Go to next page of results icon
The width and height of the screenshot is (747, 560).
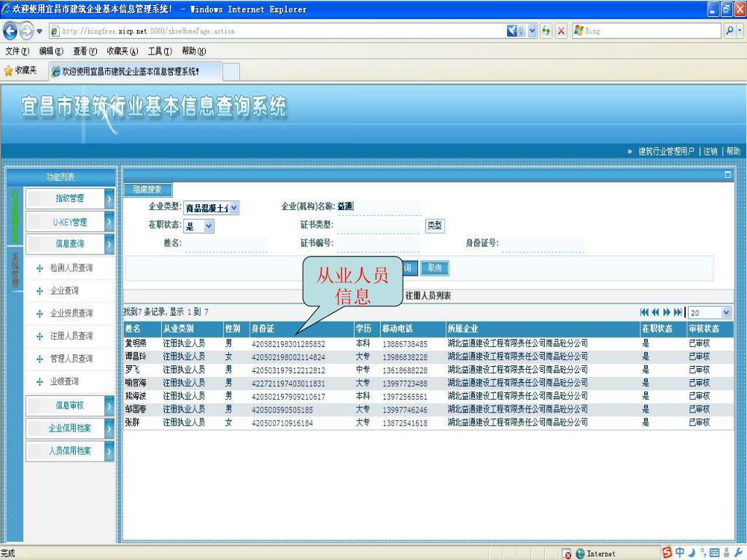667,312
